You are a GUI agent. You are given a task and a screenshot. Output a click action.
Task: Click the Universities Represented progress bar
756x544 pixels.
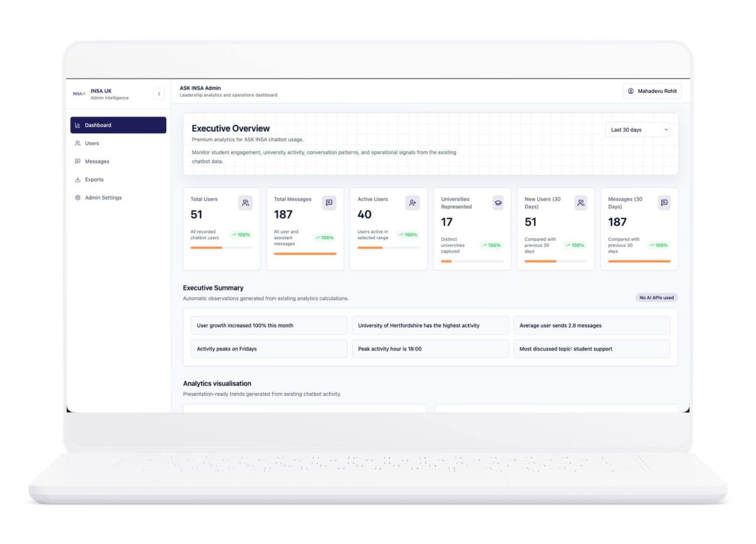point(472,261)
